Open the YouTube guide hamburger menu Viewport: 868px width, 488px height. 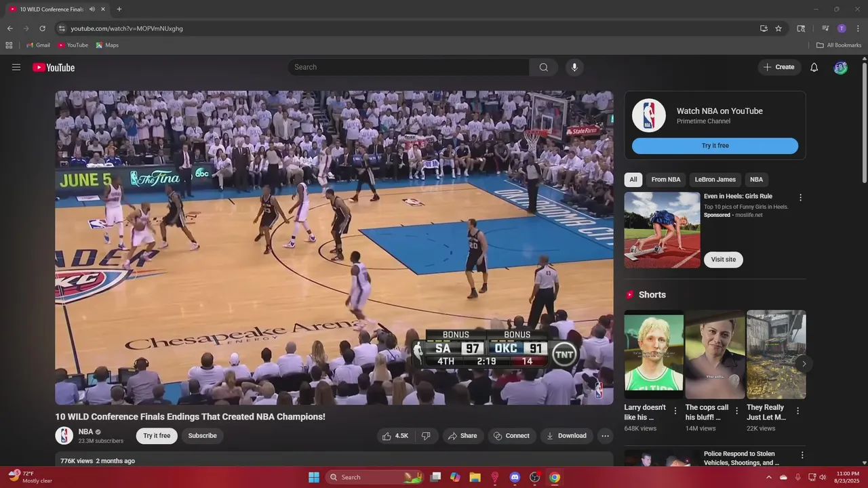(x=16, y=67)
